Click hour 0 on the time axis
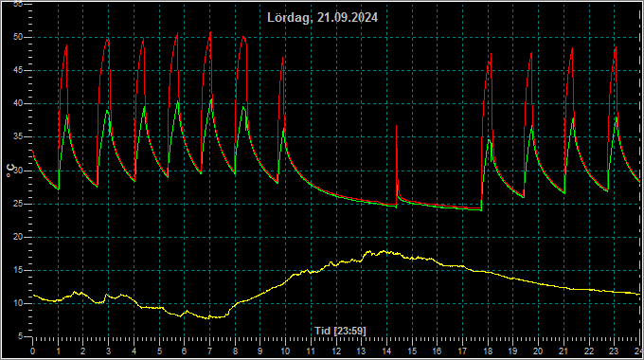Screen dimensions: 644x360 pos(33,351)
